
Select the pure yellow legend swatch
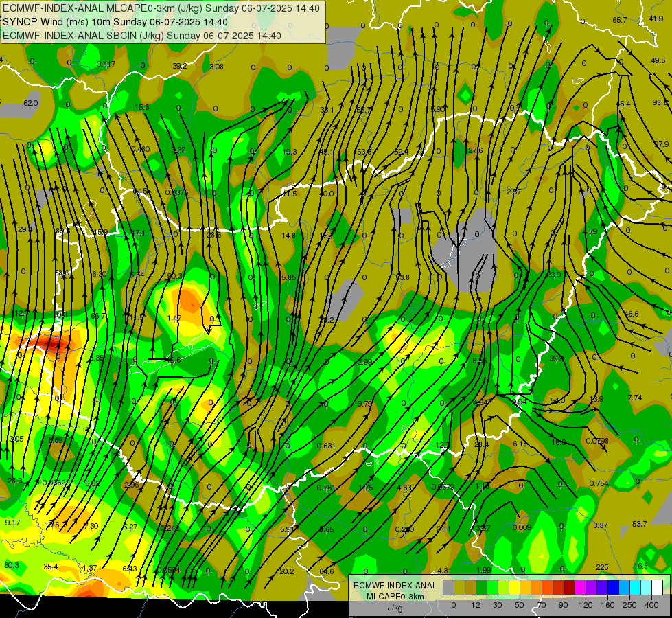tap(514, 588)
